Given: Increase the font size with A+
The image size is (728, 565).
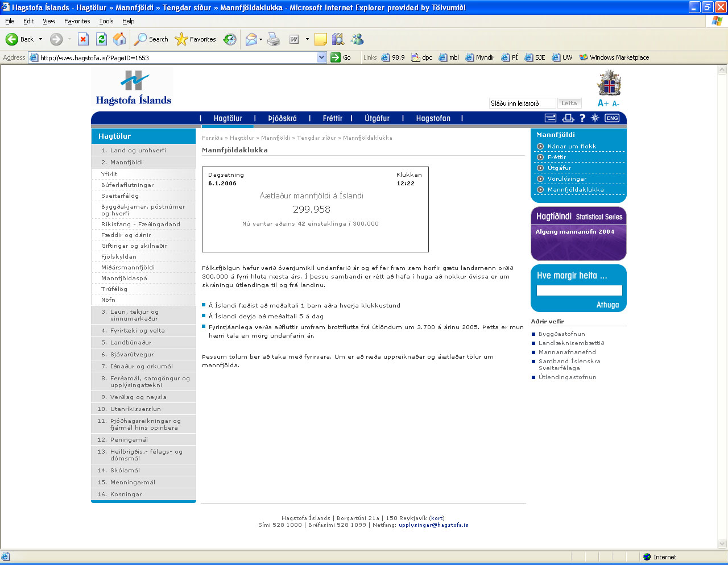Looking at the screenshot, I should (x=603, y=103).
